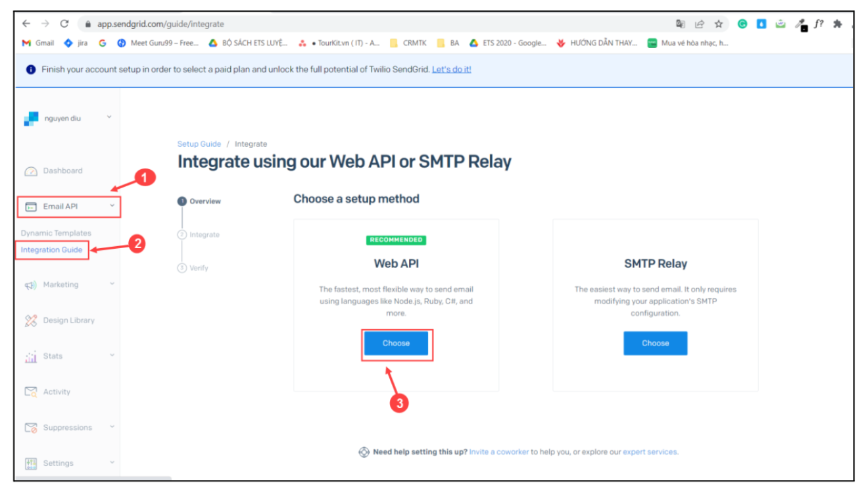868x493 pixels.
Task: Open the jira bookmark
Action: coord(76,43)
